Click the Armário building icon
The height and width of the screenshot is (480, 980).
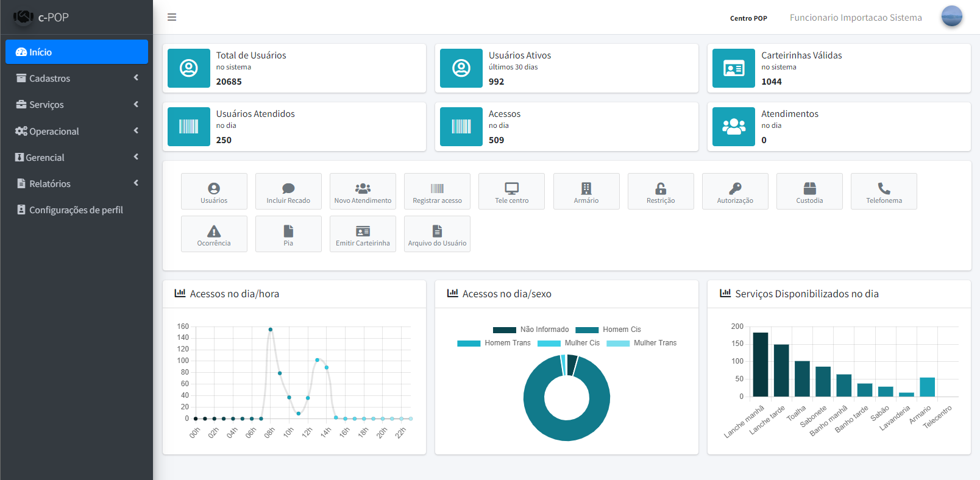click(586, 189)
